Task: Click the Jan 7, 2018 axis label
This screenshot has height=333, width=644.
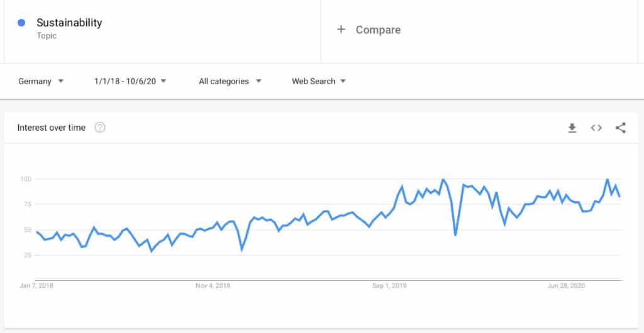Action: tap(36, 285)
